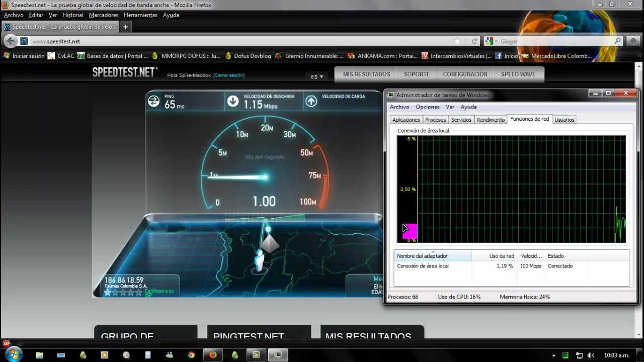This screenshot has width=644, height=362.
Task: Show hidden tray icons arrow
Action: click(553, 355)
